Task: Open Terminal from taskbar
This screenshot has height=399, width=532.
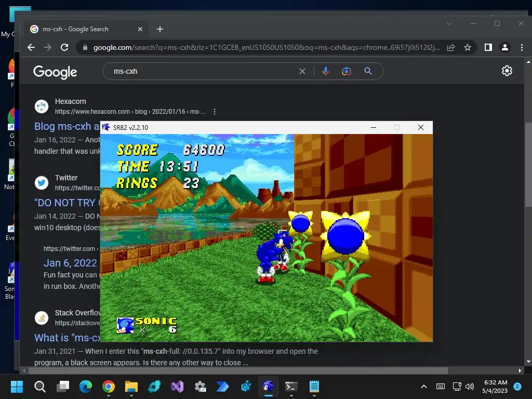Action: coord(291,387)
